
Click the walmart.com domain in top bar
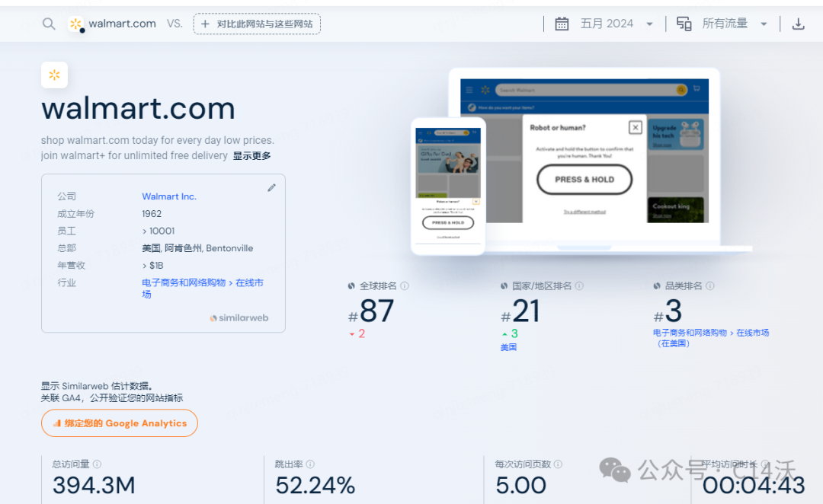coord(122,24)
